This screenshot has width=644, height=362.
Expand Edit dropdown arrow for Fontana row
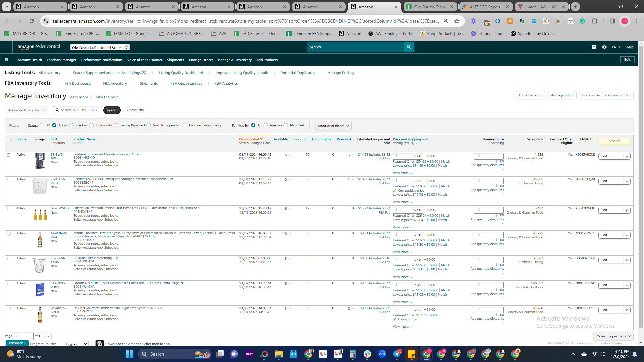[x=627, y=157]
